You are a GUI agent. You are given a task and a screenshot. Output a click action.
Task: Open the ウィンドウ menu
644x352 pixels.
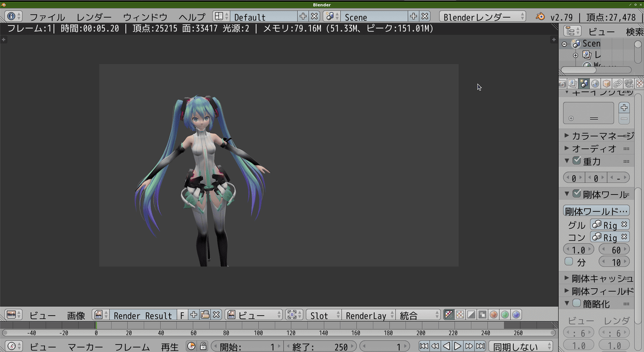pyautogui.click(x=145, y=17)
